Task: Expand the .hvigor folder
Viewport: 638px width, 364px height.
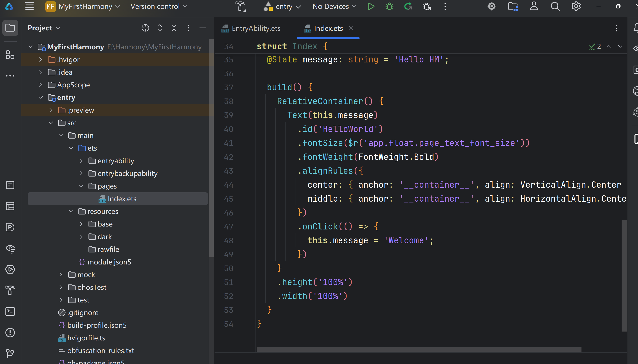Action: pos(41,59)
